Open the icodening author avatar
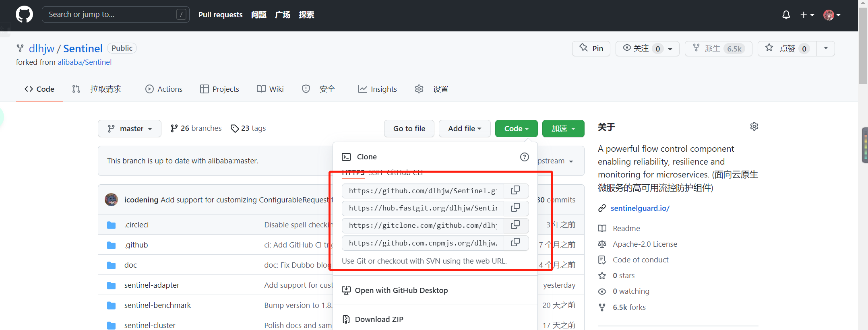The image size is (868, 330). 111,200
